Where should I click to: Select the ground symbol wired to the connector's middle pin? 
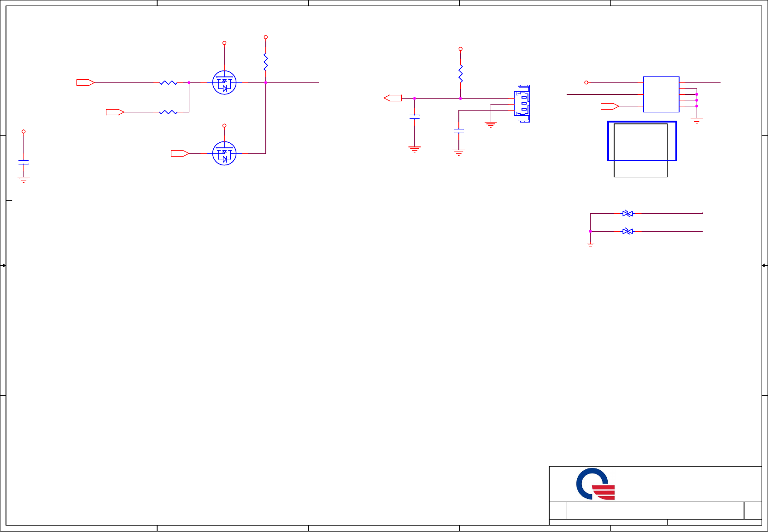coord(491,124)
